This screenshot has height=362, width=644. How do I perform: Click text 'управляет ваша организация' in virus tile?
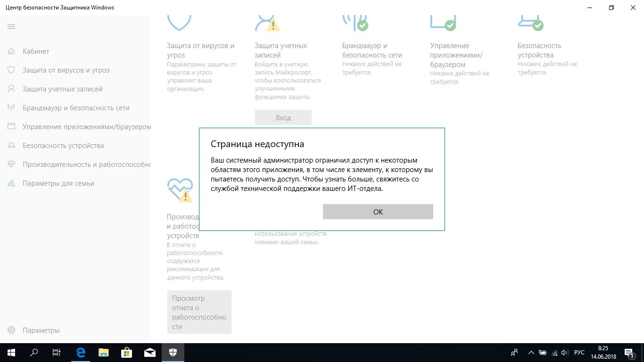click(190, 84)
